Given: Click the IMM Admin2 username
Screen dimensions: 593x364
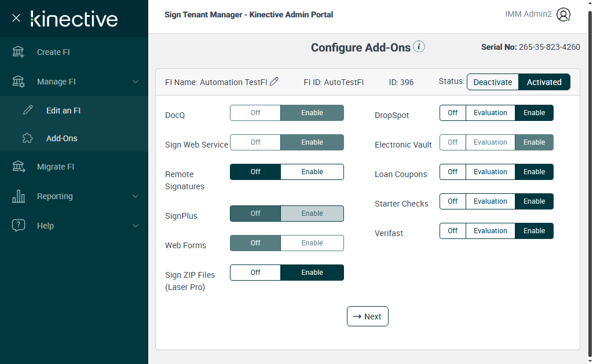Looking at the screenshot, I should click(528, 14).
